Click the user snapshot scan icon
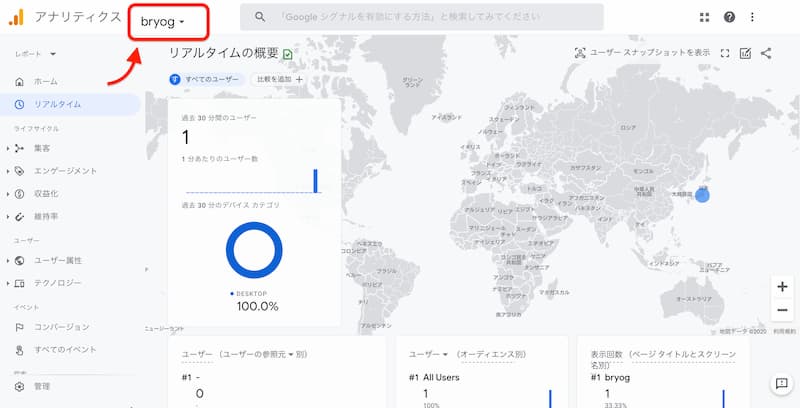800x408 pixels. coord(580,53)
